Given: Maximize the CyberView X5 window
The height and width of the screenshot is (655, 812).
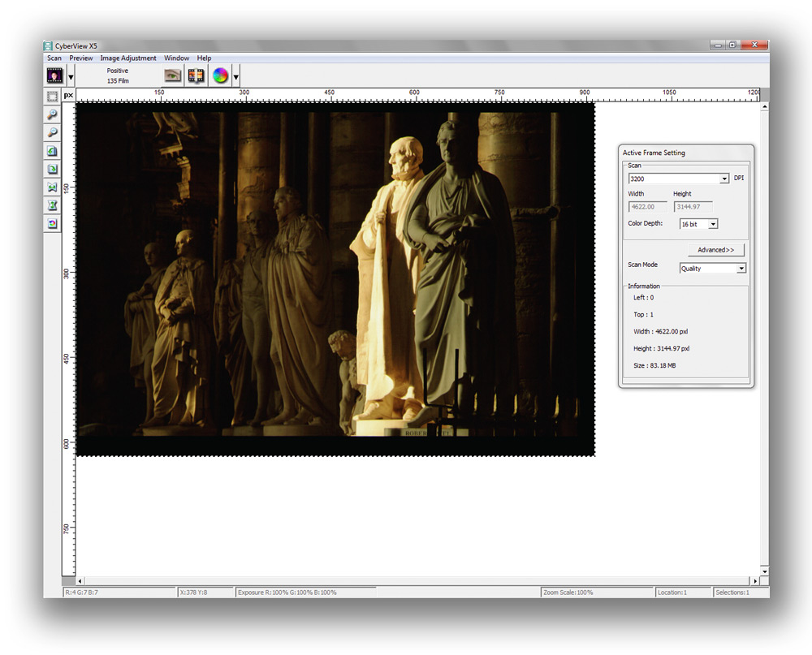Looking at the screenshot, I should 732,45.
